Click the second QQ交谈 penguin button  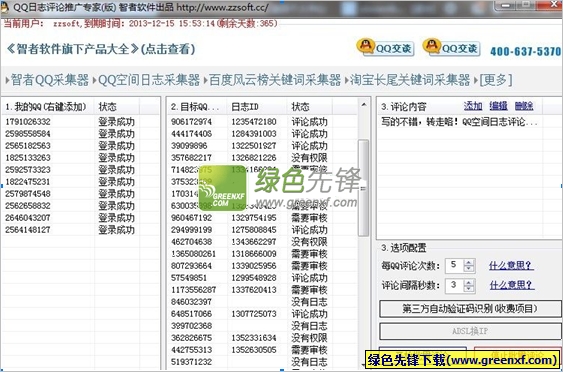(451, 48)
